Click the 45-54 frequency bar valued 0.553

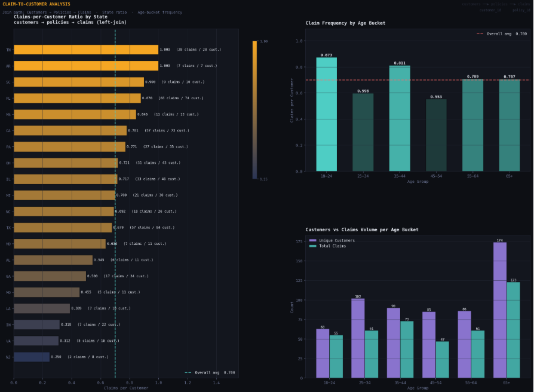coord(436,135)
